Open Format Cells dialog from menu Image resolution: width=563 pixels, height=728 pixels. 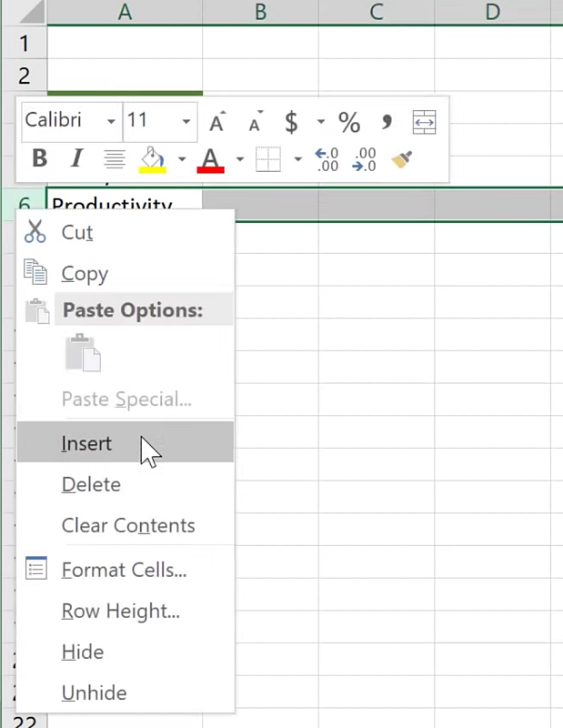tap(124, 571)
